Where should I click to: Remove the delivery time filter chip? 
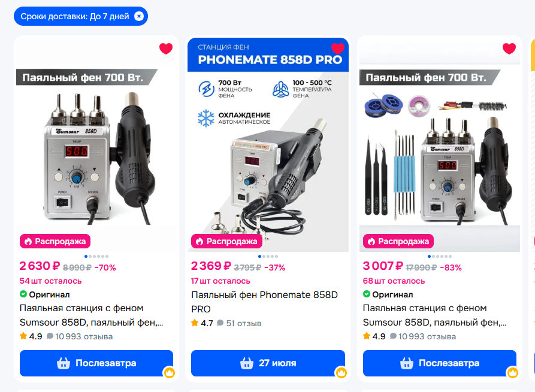coord(139,16)
